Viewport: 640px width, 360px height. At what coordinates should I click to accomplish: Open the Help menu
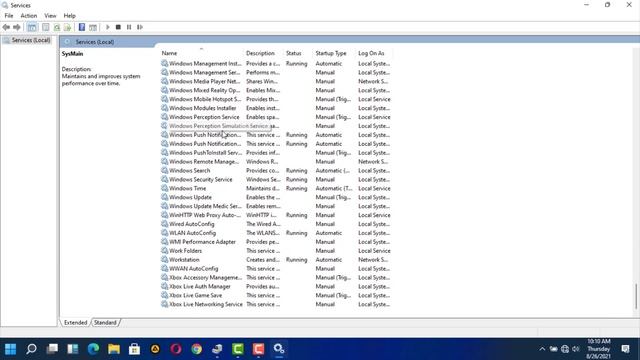coord(69,16)
